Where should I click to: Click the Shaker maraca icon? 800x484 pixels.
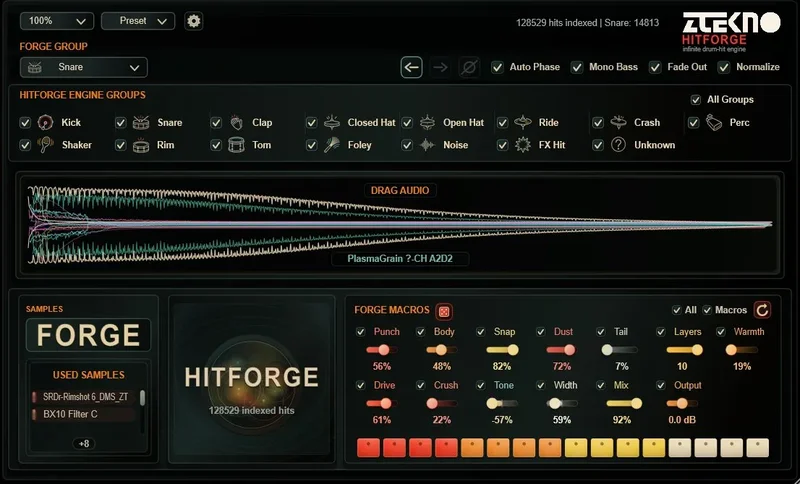[x=45, y=145]
